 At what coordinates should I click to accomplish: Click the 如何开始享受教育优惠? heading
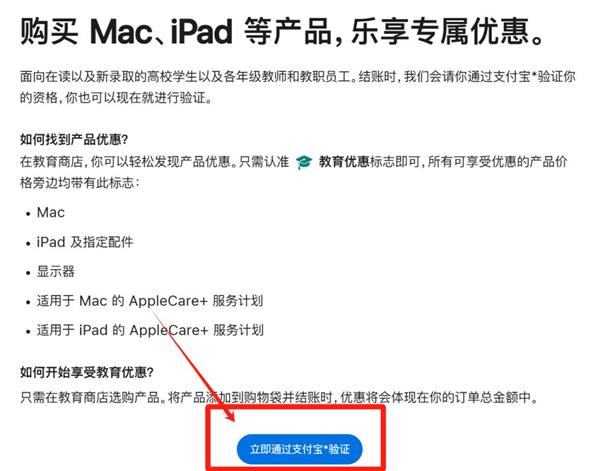87,372
